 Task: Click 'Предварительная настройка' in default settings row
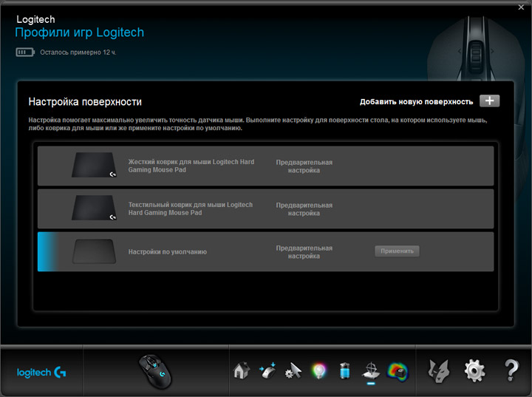coord(304,252)
